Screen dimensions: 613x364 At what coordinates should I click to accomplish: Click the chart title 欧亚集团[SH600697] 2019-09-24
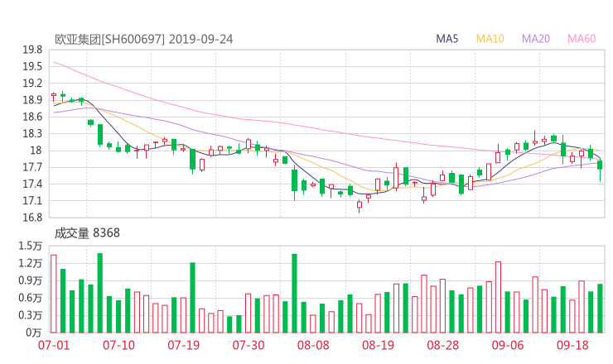pos(143,40)
